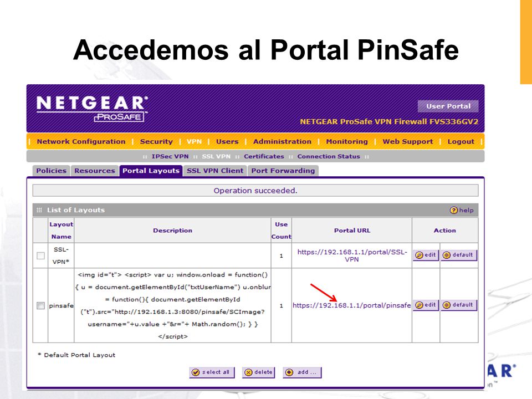Click the FVS336GV2 product title text
The height and width of the screenshot is (399, 532).
389,122
